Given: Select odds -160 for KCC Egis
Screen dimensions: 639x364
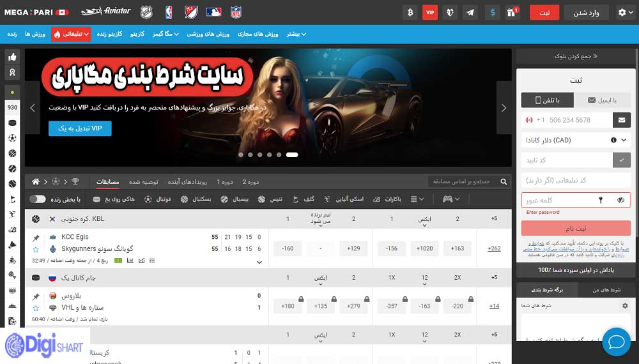Looking at the screenshot, I should pos(288,248).
